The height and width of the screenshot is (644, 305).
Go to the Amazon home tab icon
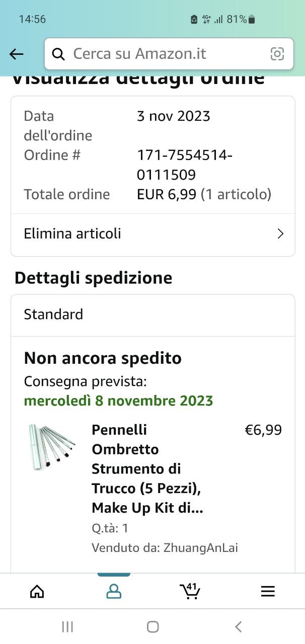tap(37, 592)
